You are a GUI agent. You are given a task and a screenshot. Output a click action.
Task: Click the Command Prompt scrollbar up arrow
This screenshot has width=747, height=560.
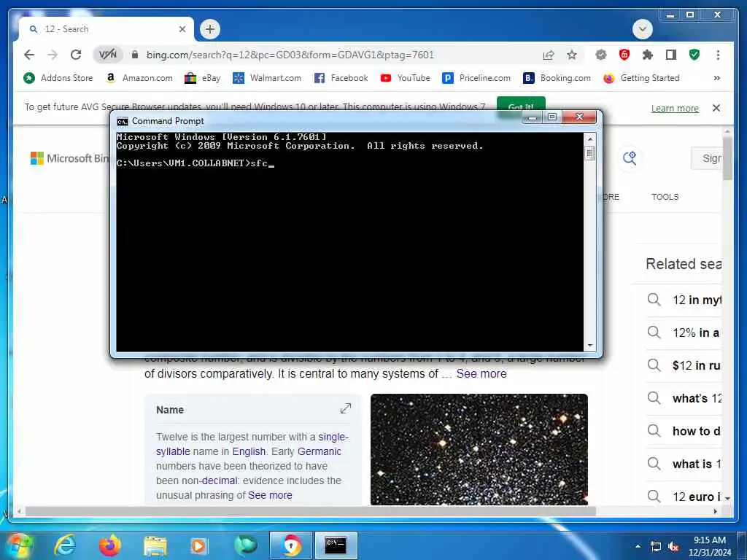589,139
